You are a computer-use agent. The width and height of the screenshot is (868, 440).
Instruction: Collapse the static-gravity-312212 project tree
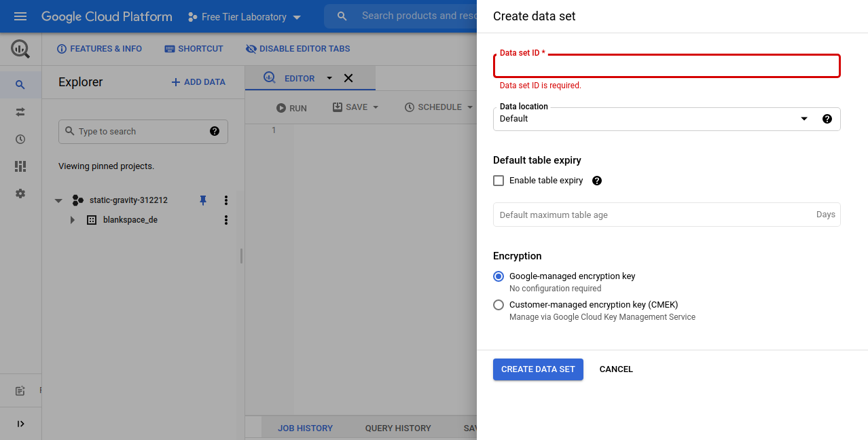point(58,201)
